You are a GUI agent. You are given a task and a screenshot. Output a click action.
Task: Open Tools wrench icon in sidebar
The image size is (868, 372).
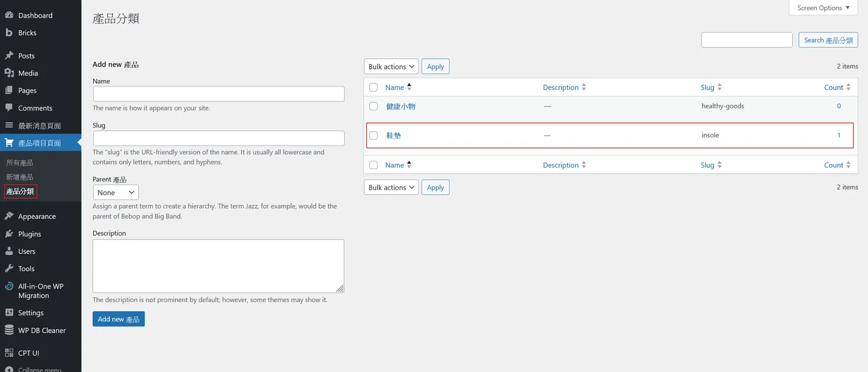tap(9, 269)
